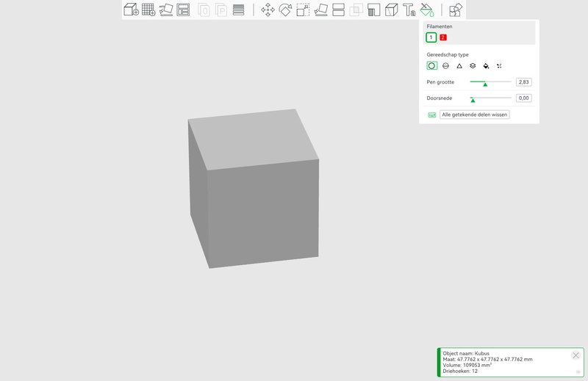Open the Support painting tool
The image size is (588, 381).
point(373,10)
